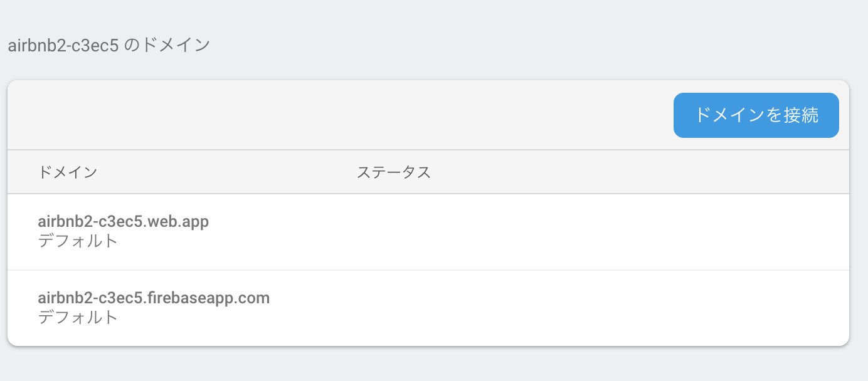The height and width of the screenshot is (381, 868).
Task: Click empty card toolbar left of ドメインを接続
Action: pyautogui.click(x=339, y=115)
